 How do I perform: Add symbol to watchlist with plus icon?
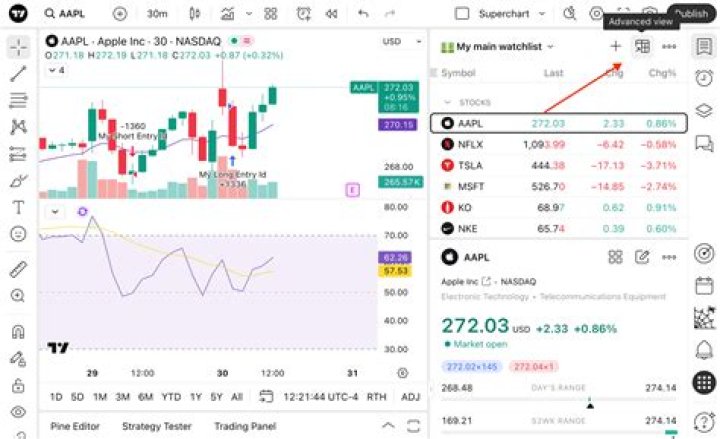tap(615, 46)
